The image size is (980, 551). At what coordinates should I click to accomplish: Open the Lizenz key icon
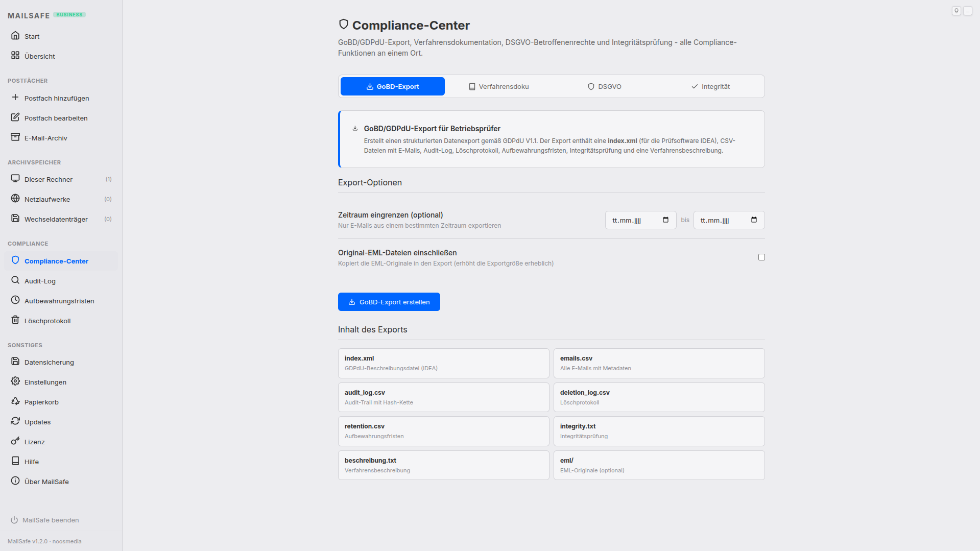(15, 441)
